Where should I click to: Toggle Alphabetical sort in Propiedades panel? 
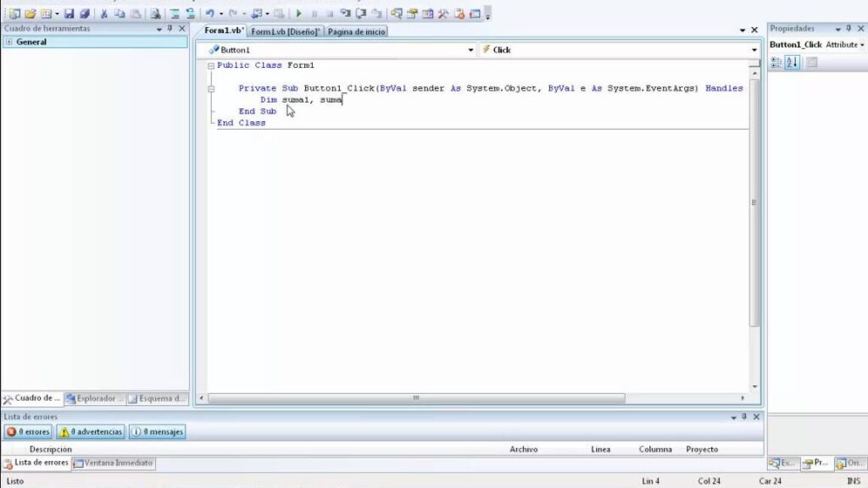pyautogui.click(x=793, y=63)
